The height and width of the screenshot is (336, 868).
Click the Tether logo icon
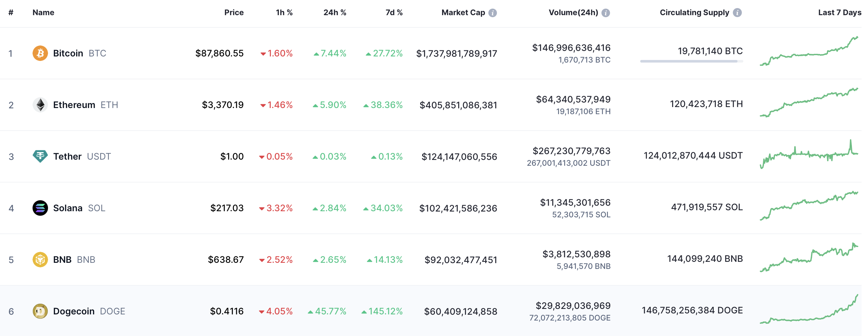click(x=40, y=156)
